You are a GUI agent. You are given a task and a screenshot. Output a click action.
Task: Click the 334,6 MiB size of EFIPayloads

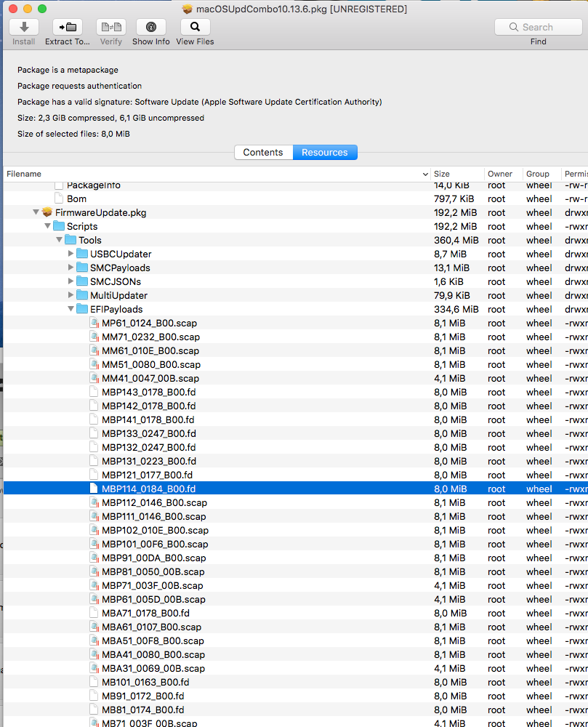tap(456, 309)
